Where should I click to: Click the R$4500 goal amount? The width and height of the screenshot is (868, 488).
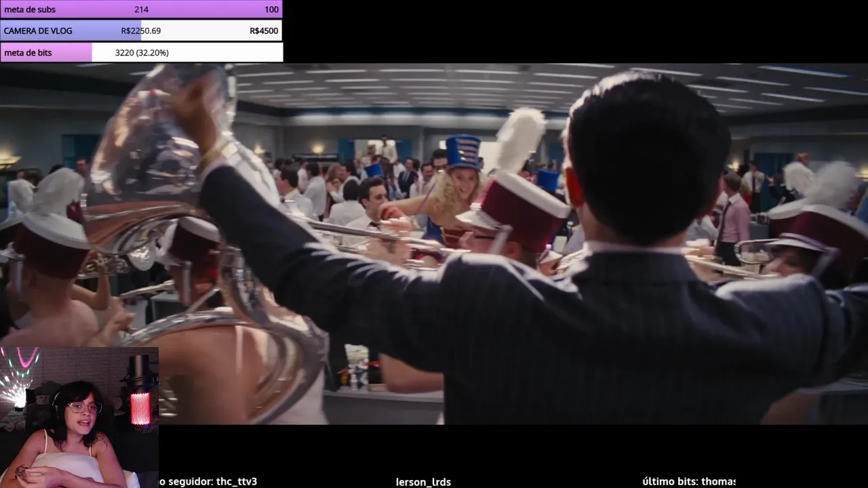(264, 30)
